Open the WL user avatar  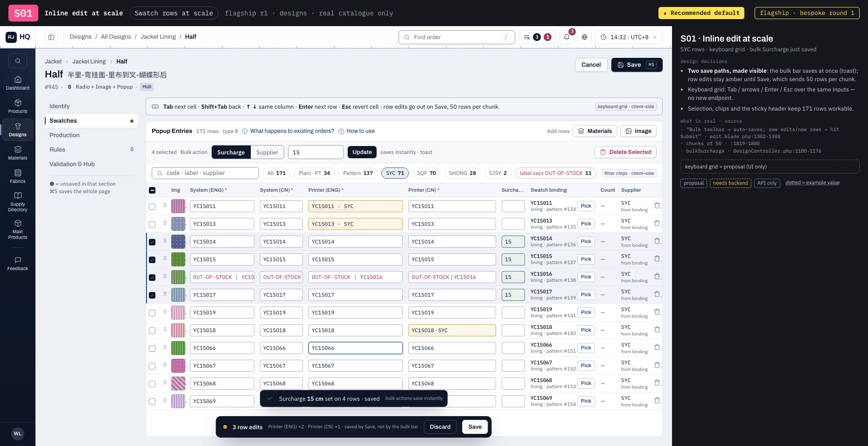coord(18,433)
